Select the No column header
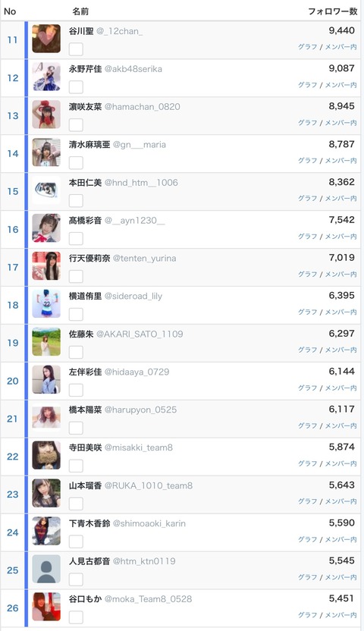This screenshot has height=631, width=364. [10, 11]
